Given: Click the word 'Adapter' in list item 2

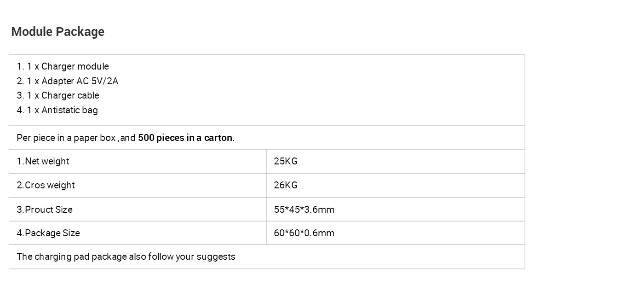Looking at the screenshot, I should click(57, 81).
